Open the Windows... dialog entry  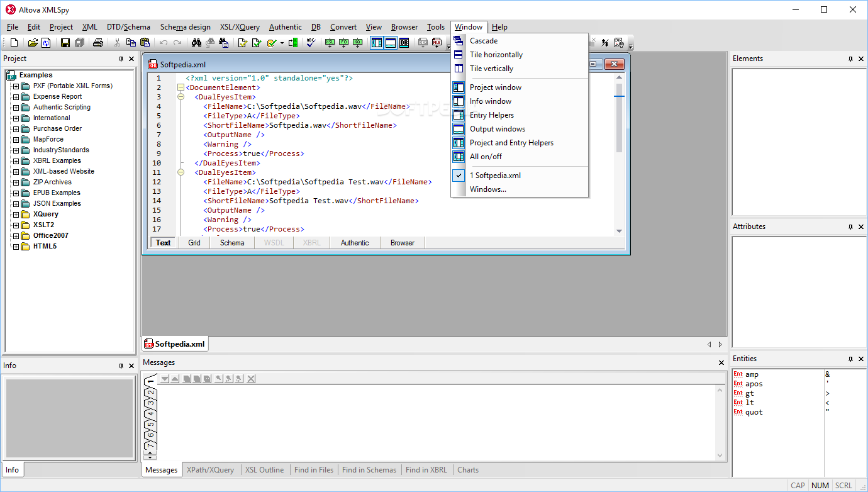(520, 189)
